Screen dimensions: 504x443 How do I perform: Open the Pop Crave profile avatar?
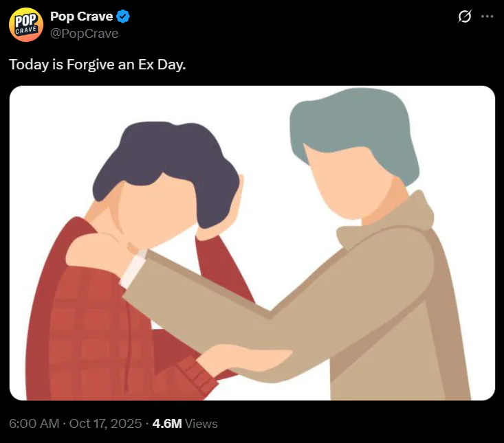coord(25,25)
